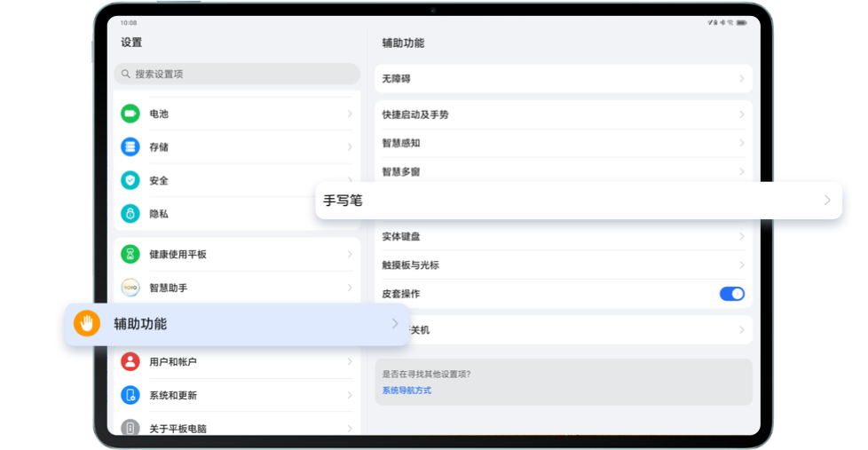
Task: Click the 隐私 privacy lock icon
Action: coord(130,214)
